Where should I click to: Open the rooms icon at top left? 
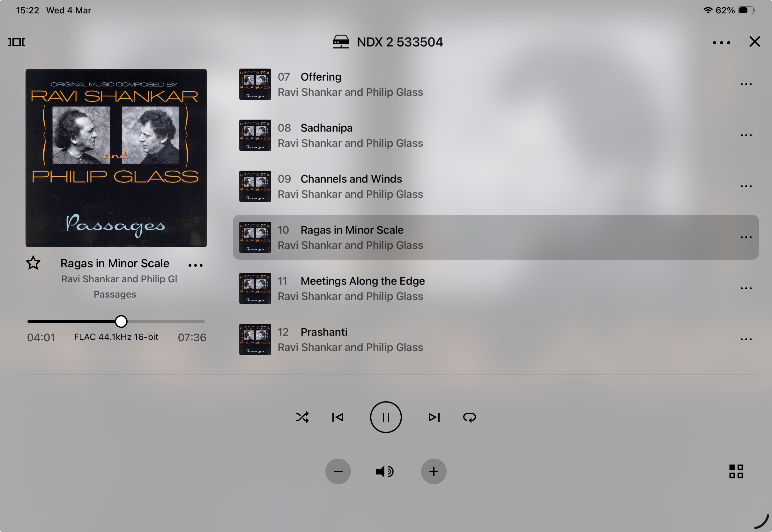(x=17, y=42)
